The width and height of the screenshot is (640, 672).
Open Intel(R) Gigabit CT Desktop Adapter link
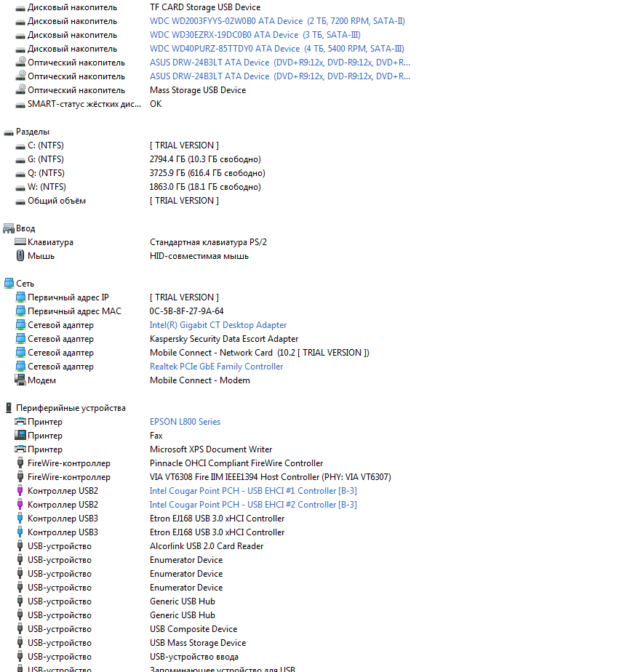tap(217, 325)
